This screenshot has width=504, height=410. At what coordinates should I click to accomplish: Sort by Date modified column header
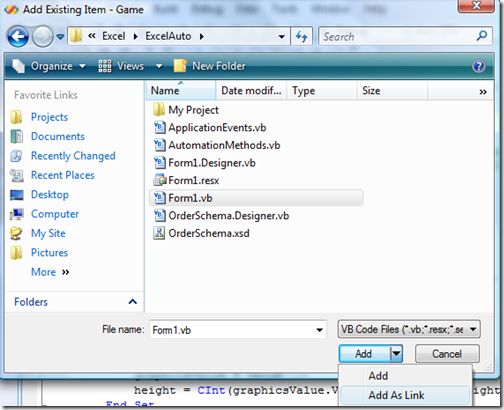coord(251,90)
